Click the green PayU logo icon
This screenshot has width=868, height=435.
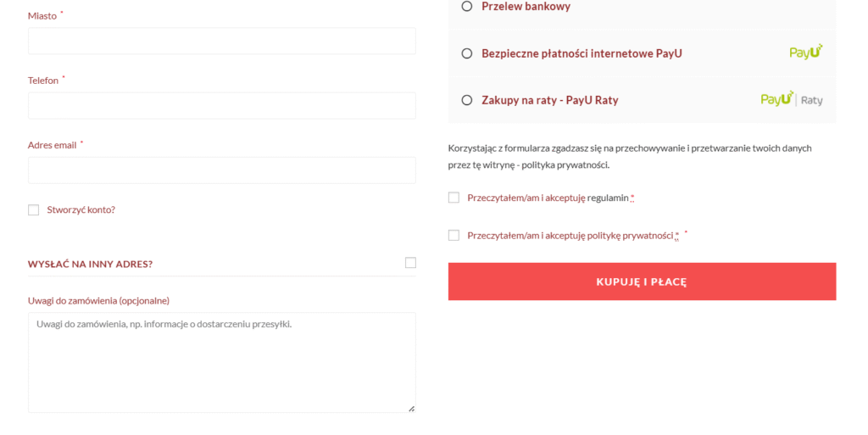point(805,52)
